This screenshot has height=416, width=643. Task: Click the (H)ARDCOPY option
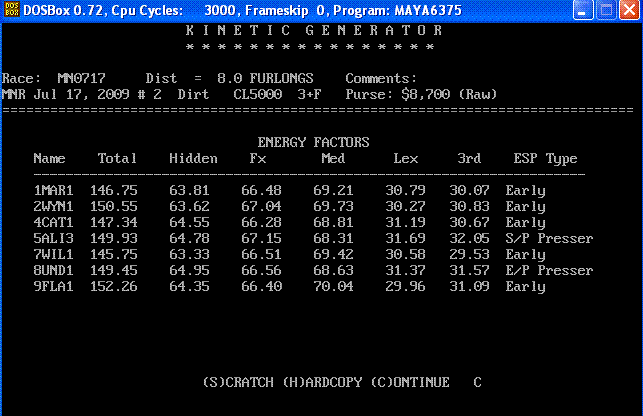pos(322,382)
